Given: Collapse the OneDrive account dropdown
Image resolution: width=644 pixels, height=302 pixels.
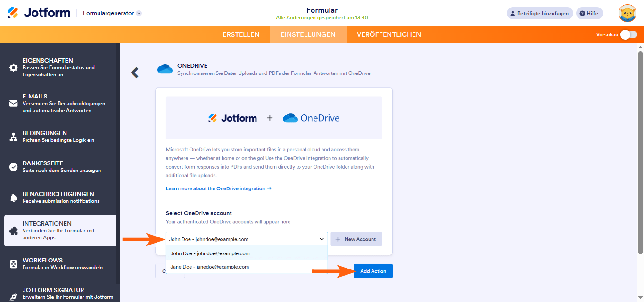Looking at the screenshot, I should [322, 239].
